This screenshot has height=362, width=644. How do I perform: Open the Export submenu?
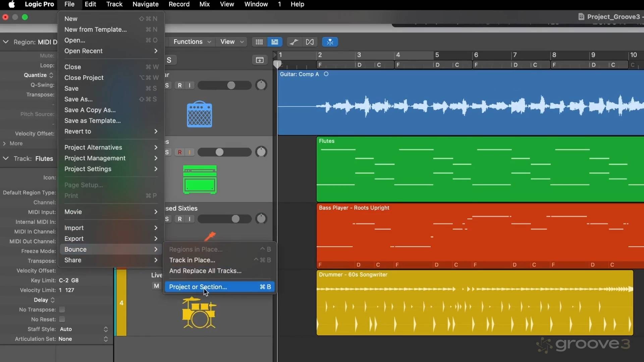[111, 239]
